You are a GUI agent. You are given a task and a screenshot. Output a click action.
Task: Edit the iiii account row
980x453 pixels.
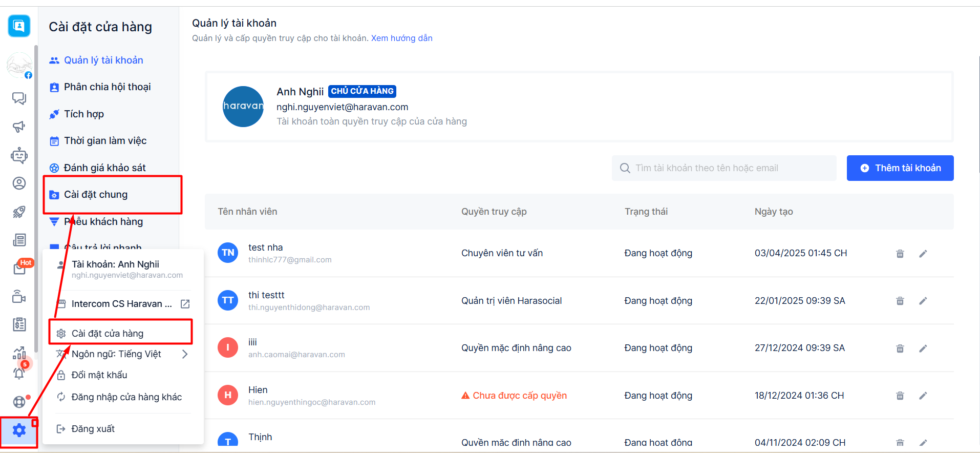(923, 348)
